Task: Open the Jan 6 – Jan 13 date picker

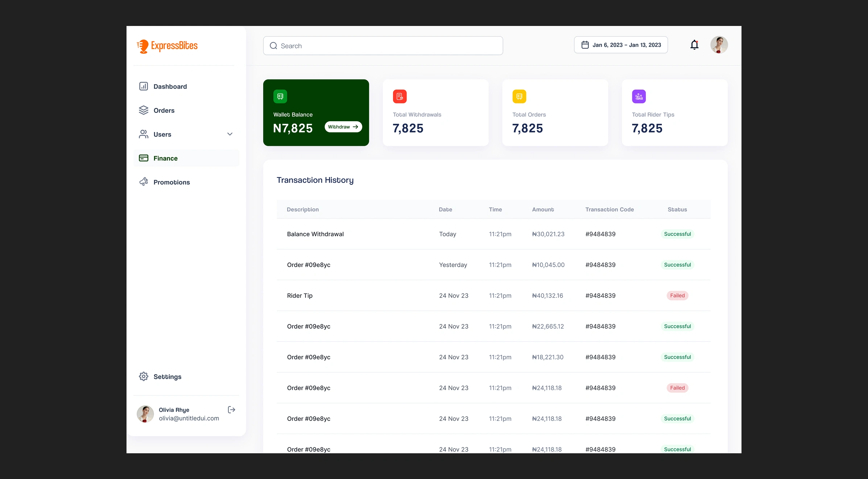Action: (621, 45)
